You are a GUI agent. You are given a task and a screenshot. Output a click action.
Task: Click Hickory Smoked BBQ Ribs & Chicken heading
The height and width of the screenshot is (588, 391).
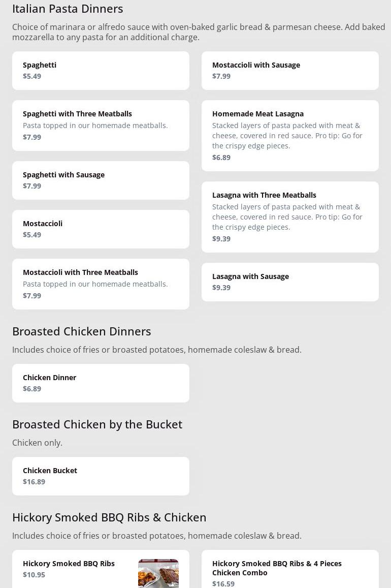[109, 517]
